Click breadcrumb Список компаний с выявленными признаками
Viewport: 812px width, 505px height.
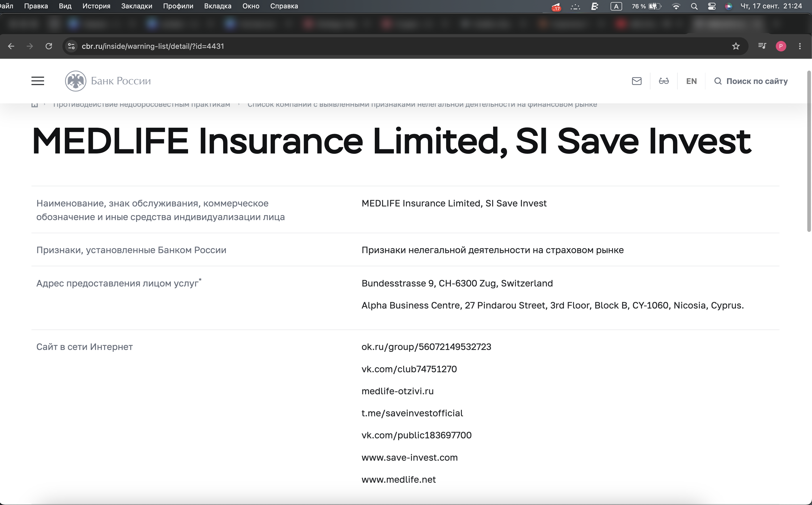422,104
